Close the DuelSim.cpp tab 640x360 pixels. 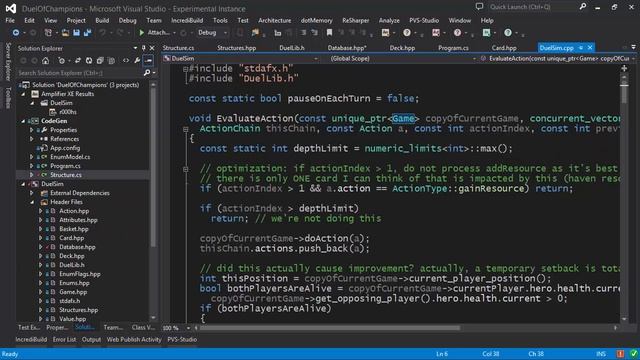[590, 48]
